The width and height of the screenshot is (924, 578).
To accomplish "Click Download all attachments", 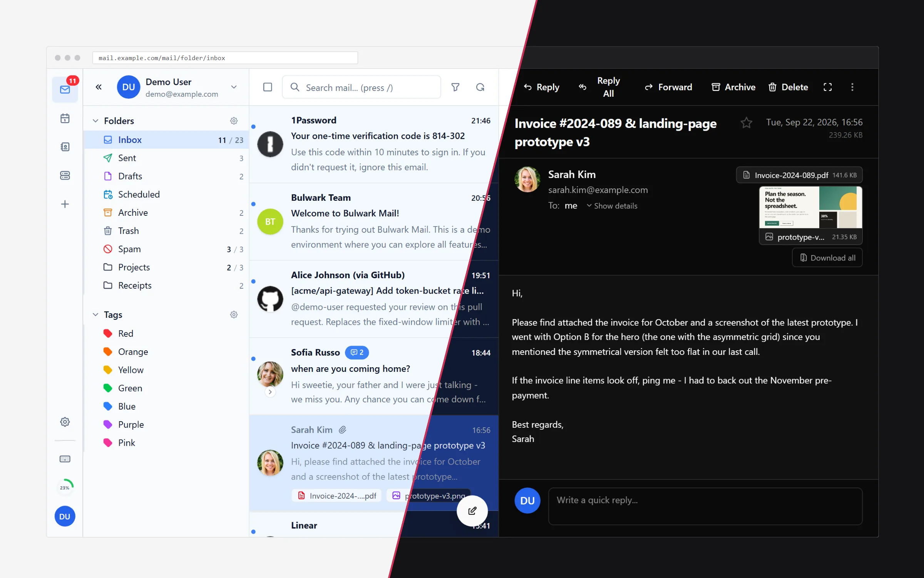I will (x=827, y=258).
